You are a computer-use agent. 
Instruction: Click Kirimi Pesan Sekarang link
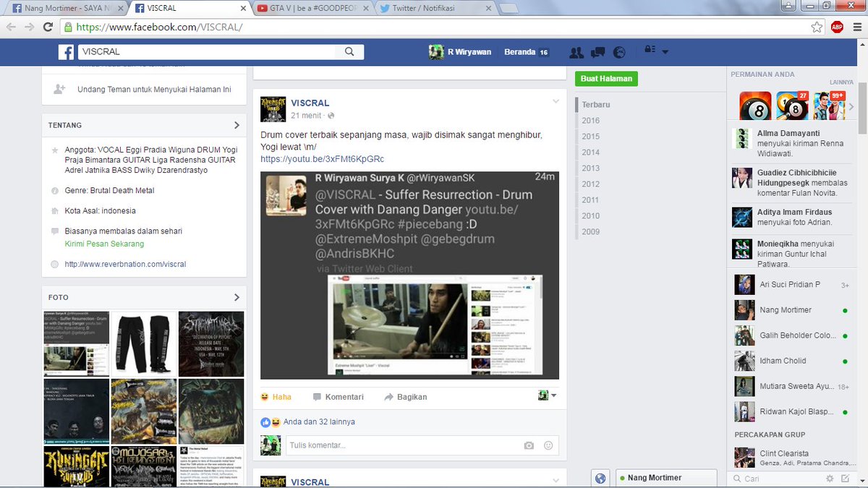point(104,244)
